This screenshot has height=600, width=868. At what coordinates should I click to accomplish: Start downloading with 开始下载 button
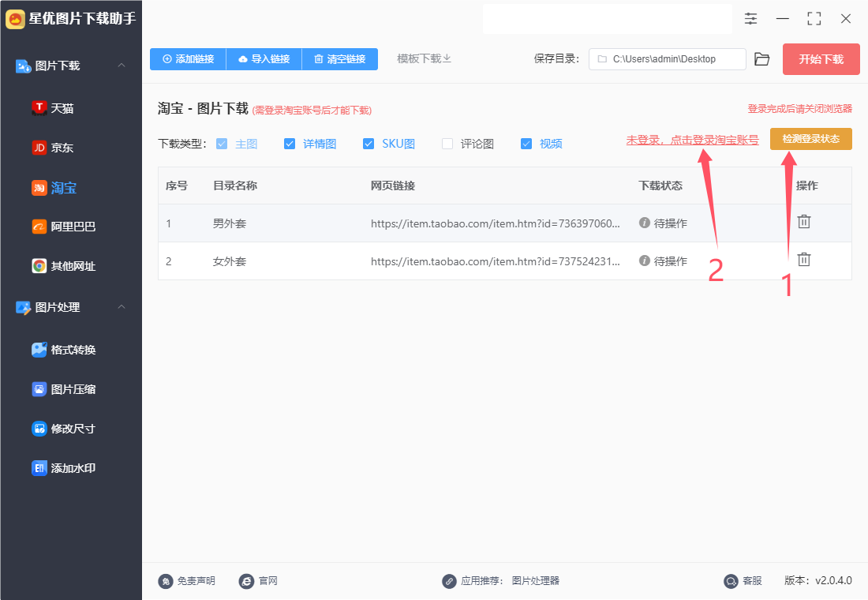(821, 59)
